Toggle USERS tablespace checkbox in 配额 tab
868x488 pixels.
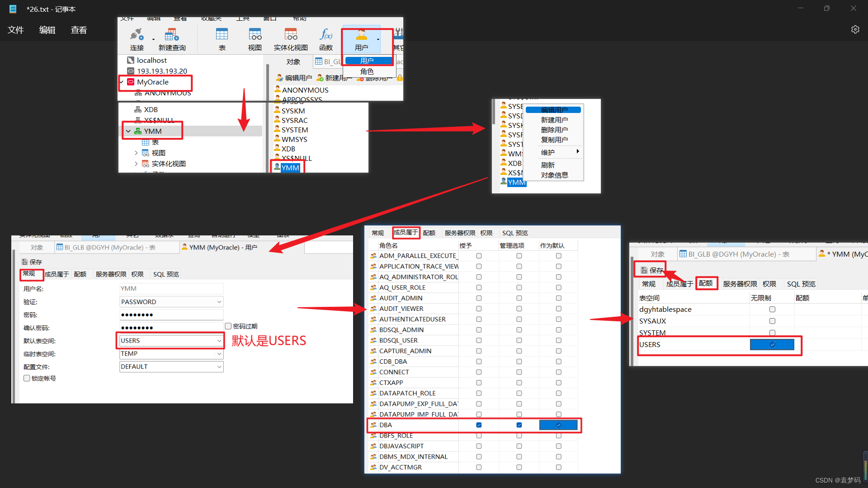(x=773, y=344)
